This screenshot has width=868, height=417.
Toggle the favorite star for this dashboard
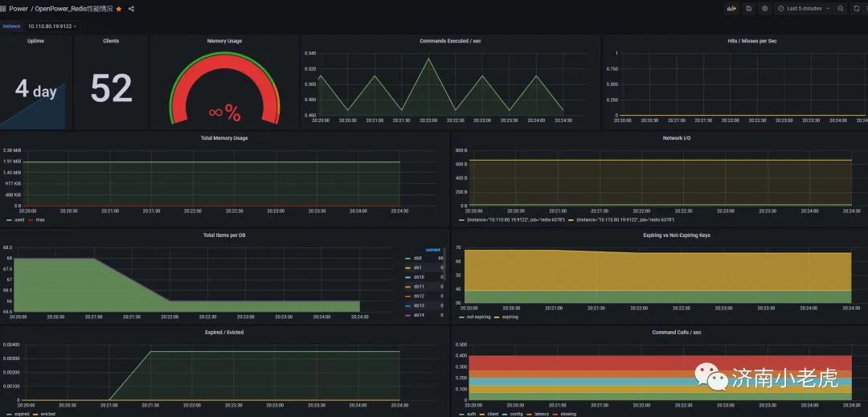coord(119,9)
